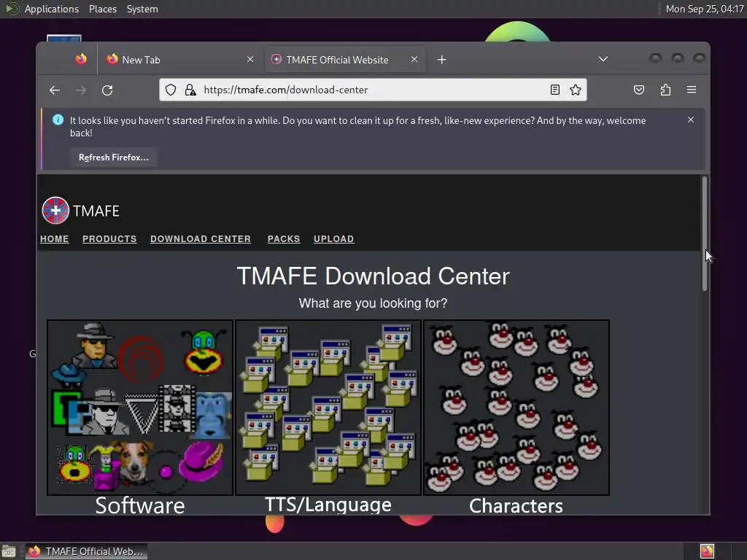Image resolution: width=747 pixels, height=560 pixels.
Task: Open the DOWNLOAD CENTER navigation link
Action: (201, 239)
